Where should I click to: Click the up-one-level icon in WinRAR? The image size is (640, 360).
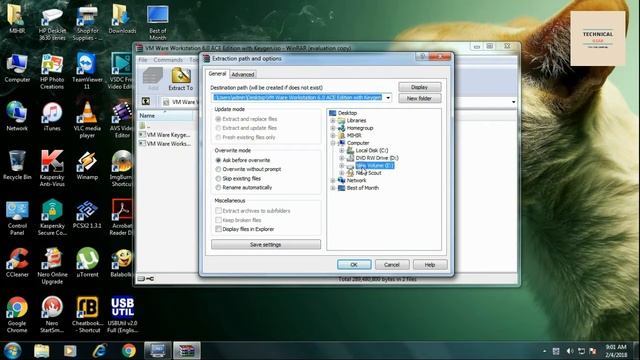point(146,101)
